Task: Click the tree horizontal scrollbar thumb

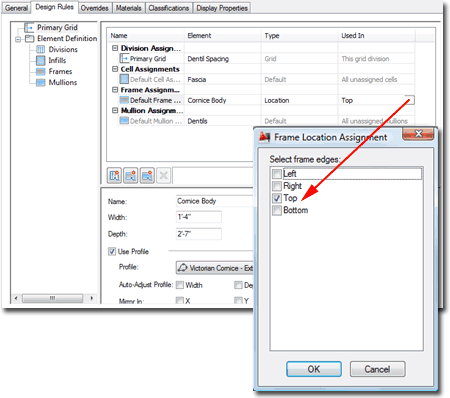Action: 52,298
